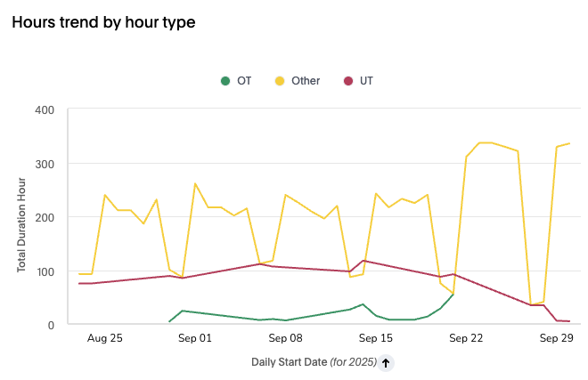588x380 pixels.
Task: Toggle the Other series legend label
Action: [x=306, y=81]
